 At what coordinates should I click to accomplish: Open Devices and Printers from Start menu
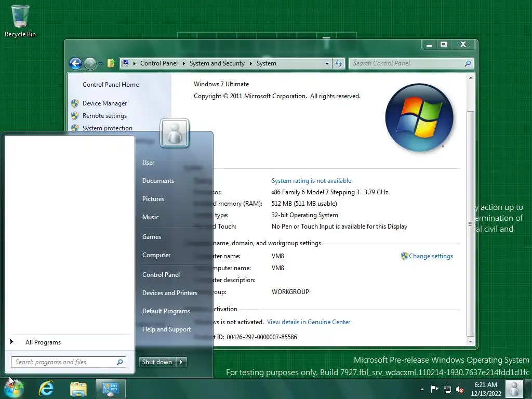point(170,293)
